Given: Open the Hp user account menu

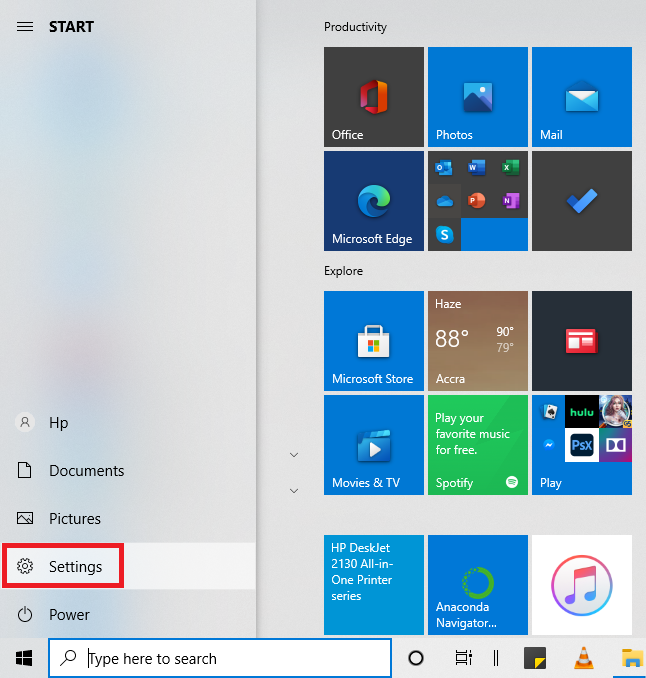Looking at the screenshot, I should coord(128,422).
